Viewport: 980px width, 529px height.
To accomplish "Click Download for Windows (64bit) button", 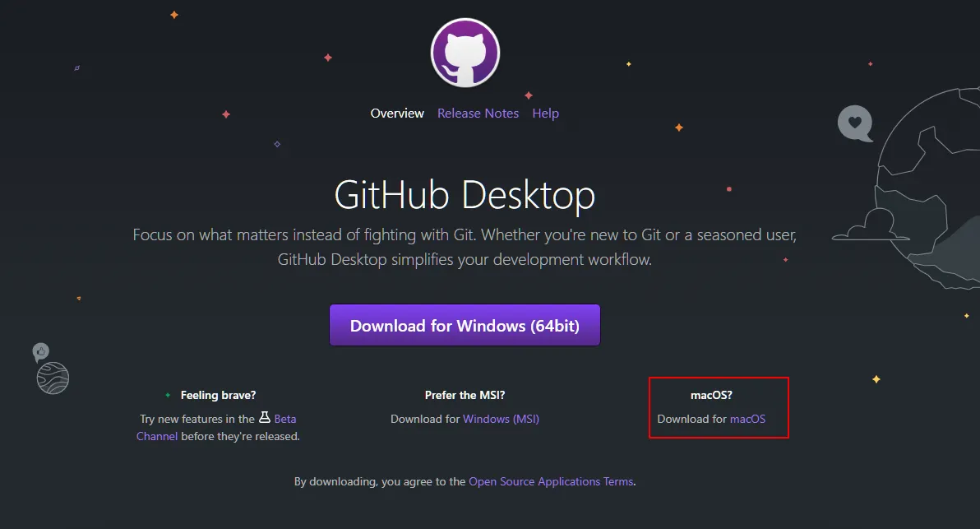I will pyautogui.click(x=465, y=325).
